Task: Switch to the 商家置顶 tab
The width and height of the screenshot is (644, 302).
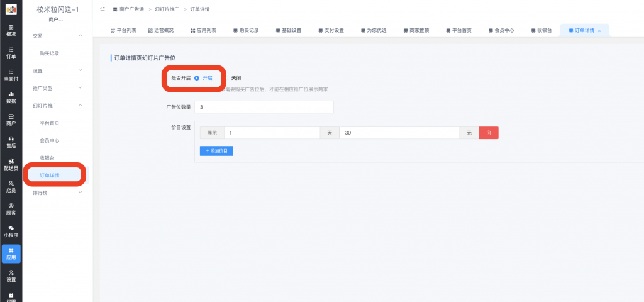Action: (416, 30)
